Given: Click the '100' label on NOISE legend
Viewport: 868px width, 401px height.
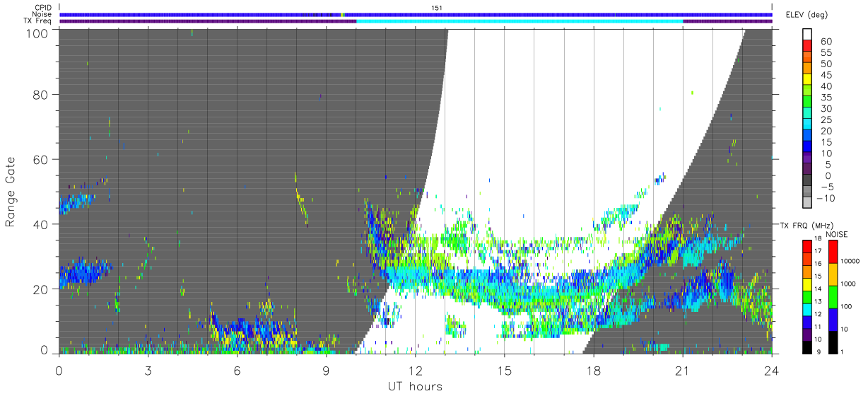Looking at the screenshot, I should pyautogui.click(x=848, y=307).
